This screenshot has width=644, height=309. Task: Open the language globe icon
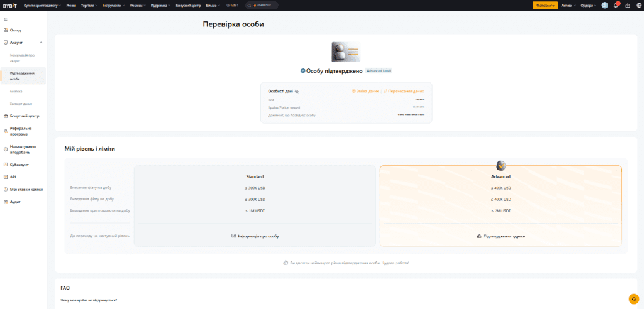tap(638, 5)
